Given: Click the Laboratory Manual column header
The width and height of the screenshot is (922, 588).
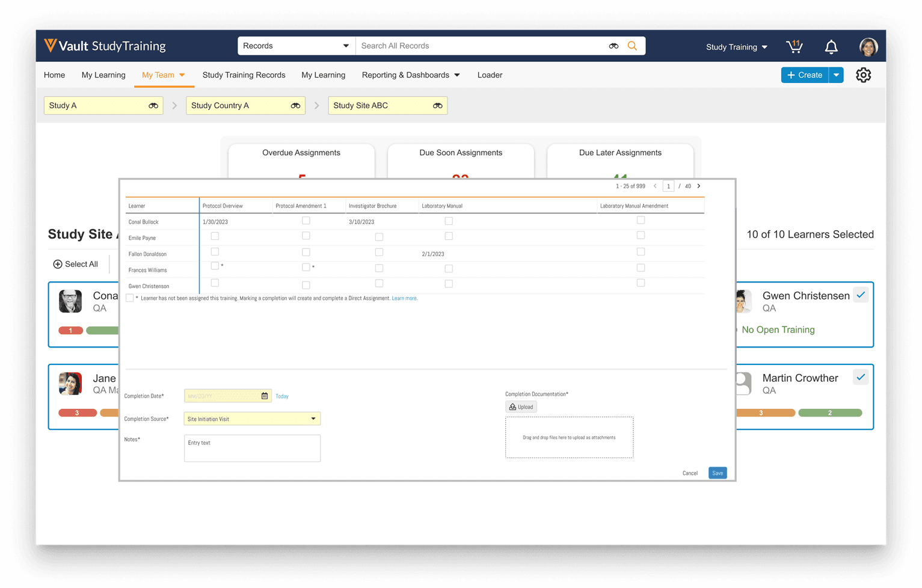Looking at the screenshot, I should coord(442,206).
